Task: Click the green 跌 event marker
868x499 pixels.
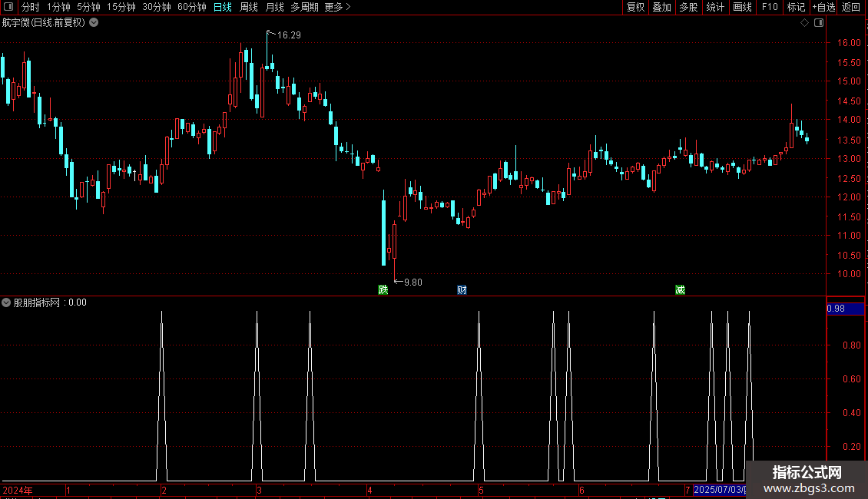Action: pyautogui.click(x=383, y=290)
